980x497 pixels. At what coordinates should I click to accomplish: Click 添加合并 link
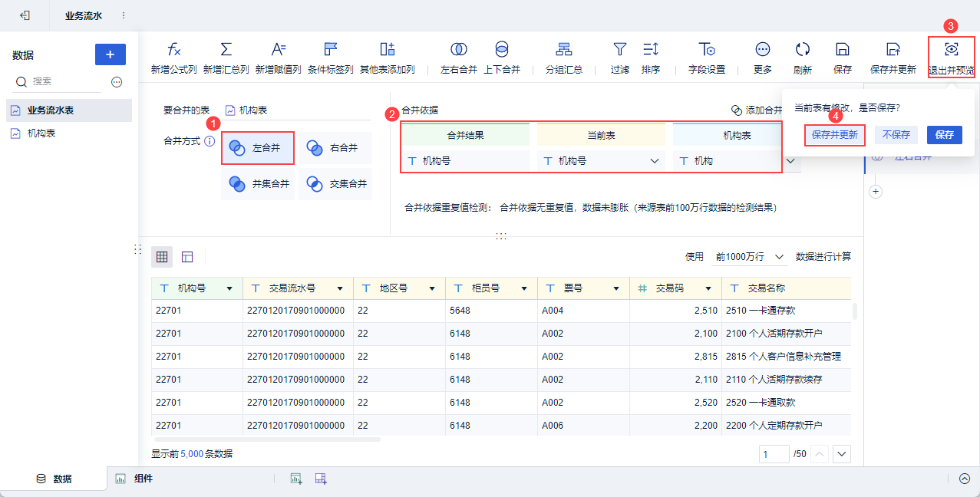[756, 110]
